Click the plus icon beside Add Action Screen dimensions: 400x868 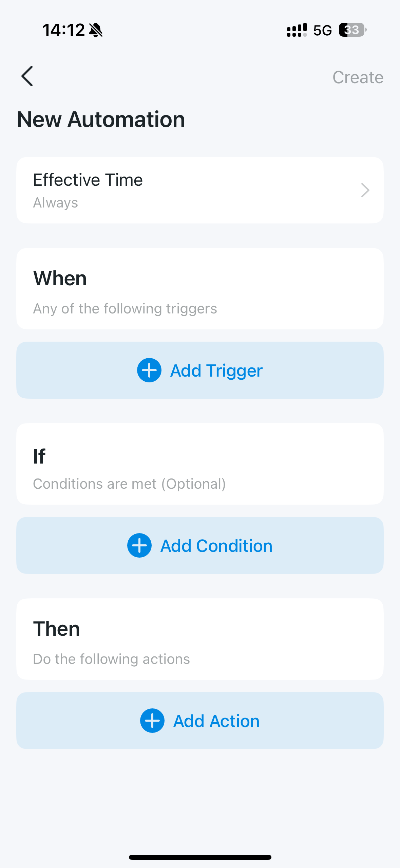(152, 721)
